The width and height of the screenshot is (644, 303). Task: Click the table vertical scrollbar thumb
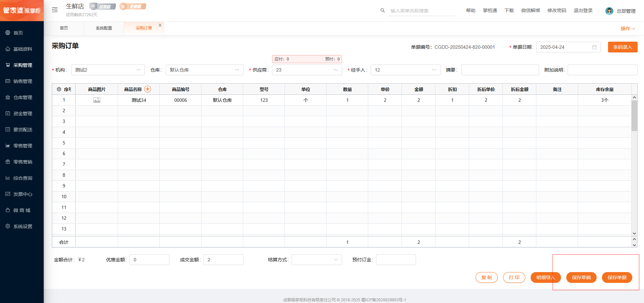[634, 116]
